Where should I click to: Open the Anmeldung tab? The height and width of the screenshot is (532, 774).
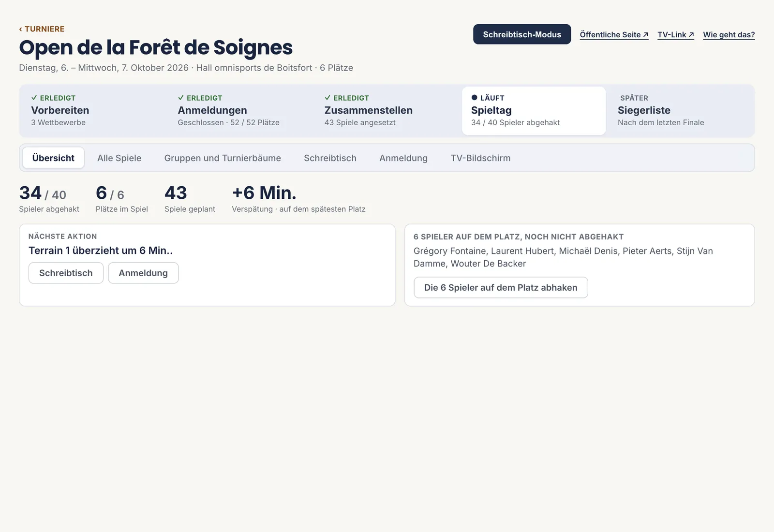point(403,158)
